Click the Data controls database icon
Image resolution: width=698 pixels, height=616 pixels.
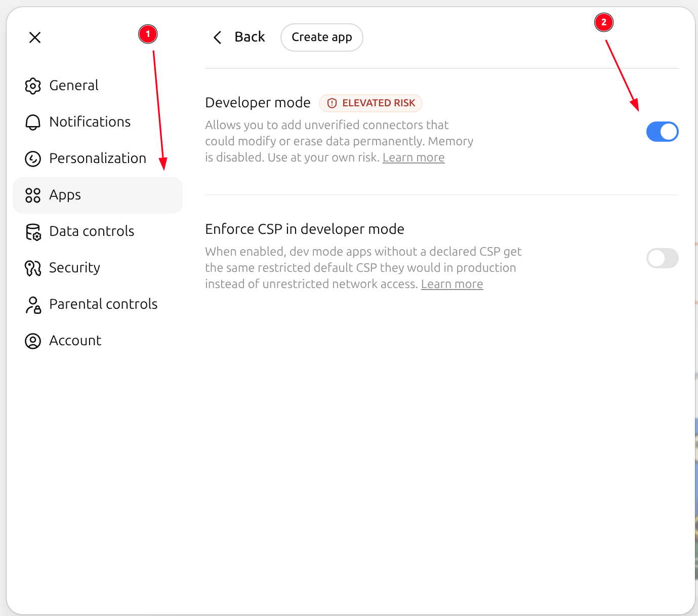tap(33, 232)
